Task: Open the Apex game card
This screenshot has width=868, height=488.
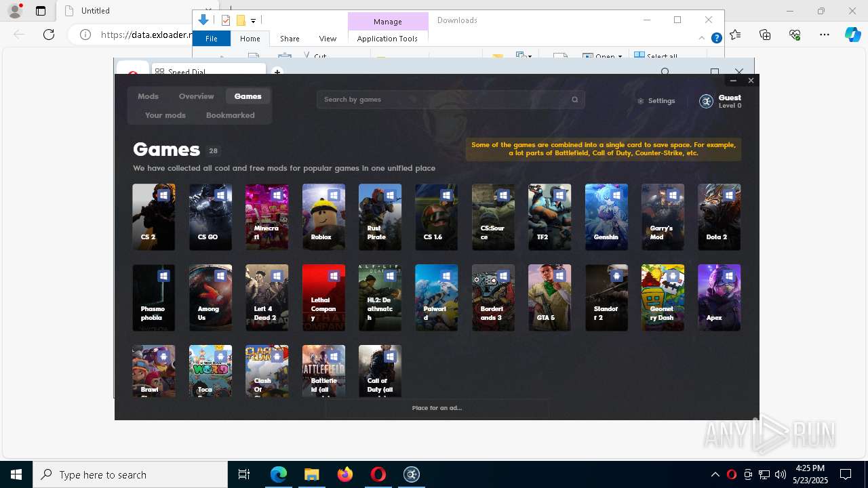Action: point(719,298)
